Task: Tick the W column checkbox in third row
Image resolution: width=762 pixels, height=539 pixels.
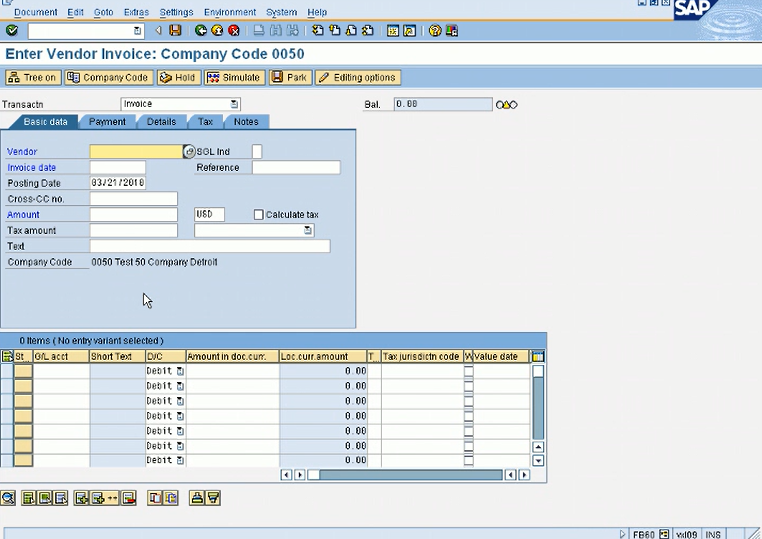Action: (x=468, y=401)
